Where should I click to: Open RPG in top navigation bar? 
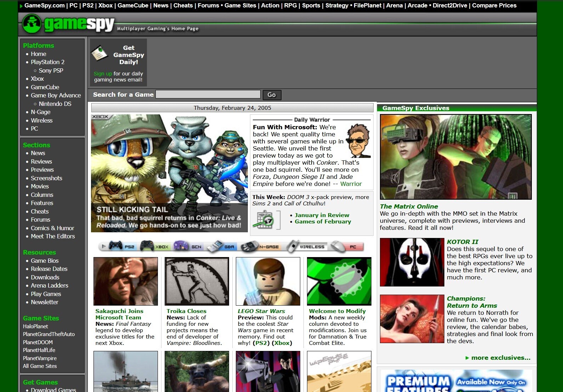tap(290, 5)
